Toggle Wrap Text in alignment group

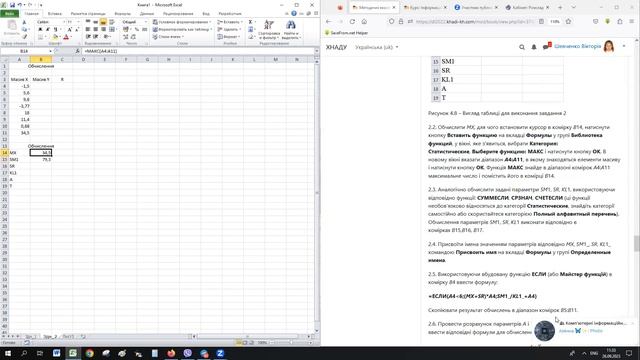point(111,22)
